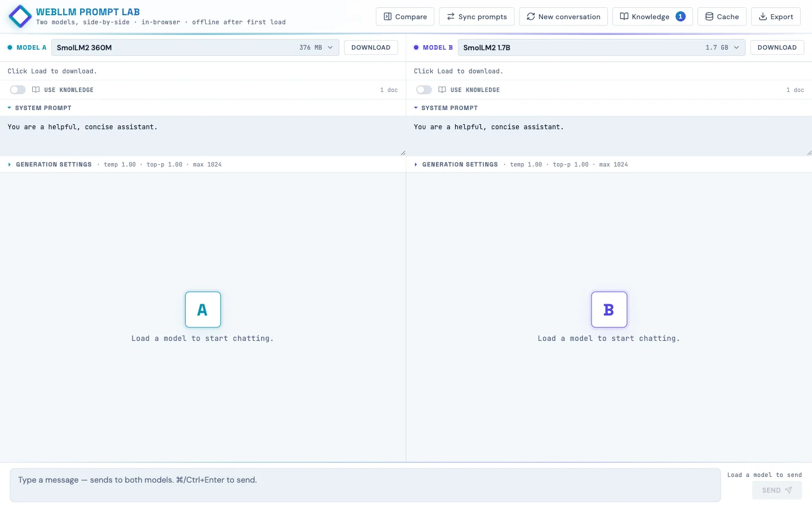Image resolution: width=812 pixels, height=508 pixels.
Task: Collapse Model B System Prompt section
Action: 445,108
